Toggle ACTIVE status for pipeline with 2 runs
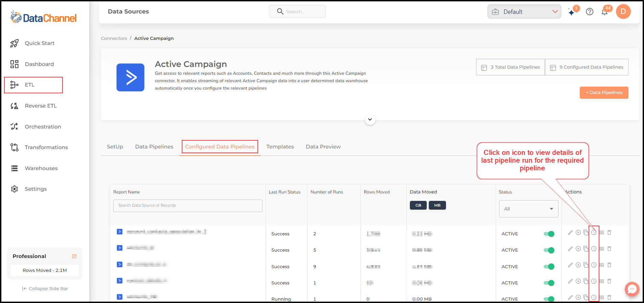Screen dimensions: 644x303 549,234
